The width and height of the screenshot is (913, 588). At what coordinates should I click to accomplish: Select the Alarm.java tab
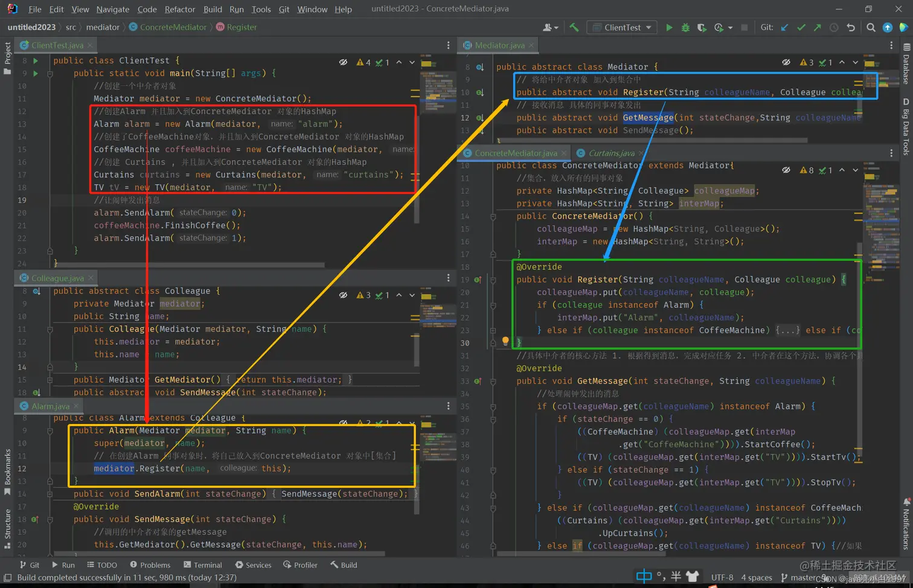pyautogui.click(x=50, y=406)
